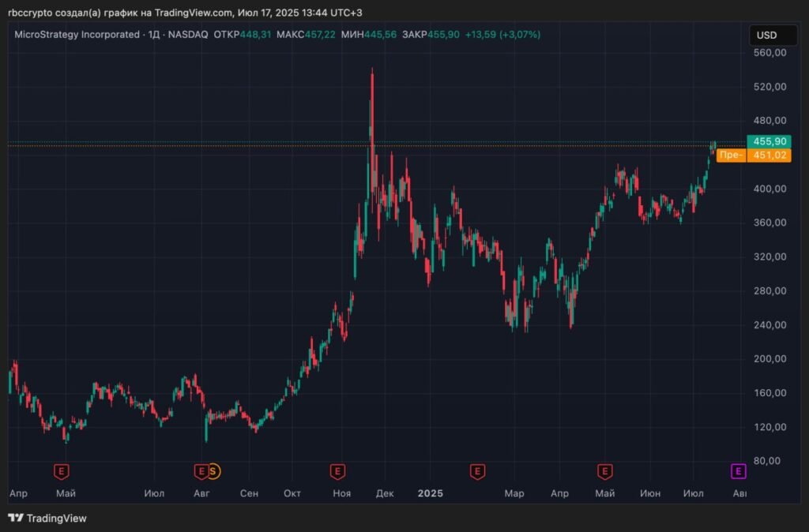Click the 400,00 price axis label
The image size is (809, 532).
pyautogui.click(x=769, y=189)
